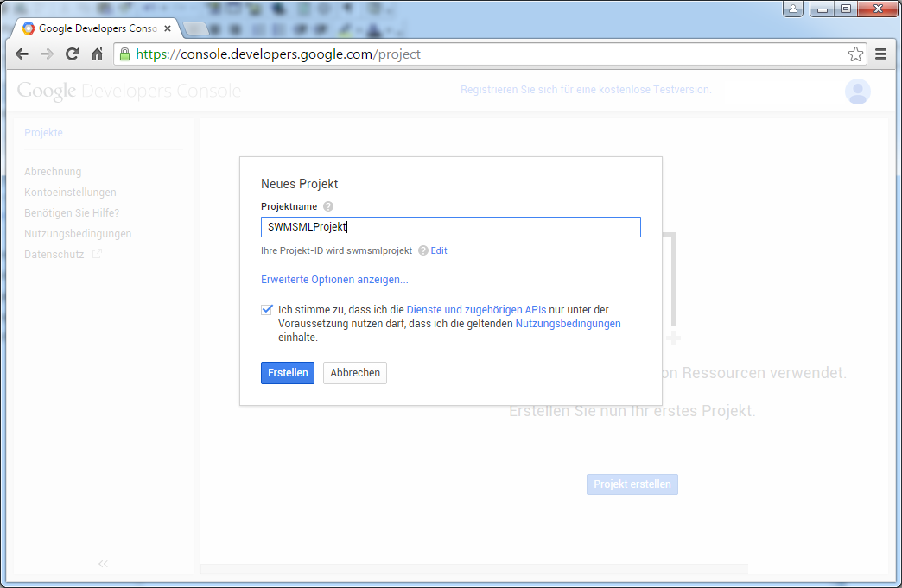902x588 pixels.
Task: Go to the browser home icon
Action: click(98, 54)
